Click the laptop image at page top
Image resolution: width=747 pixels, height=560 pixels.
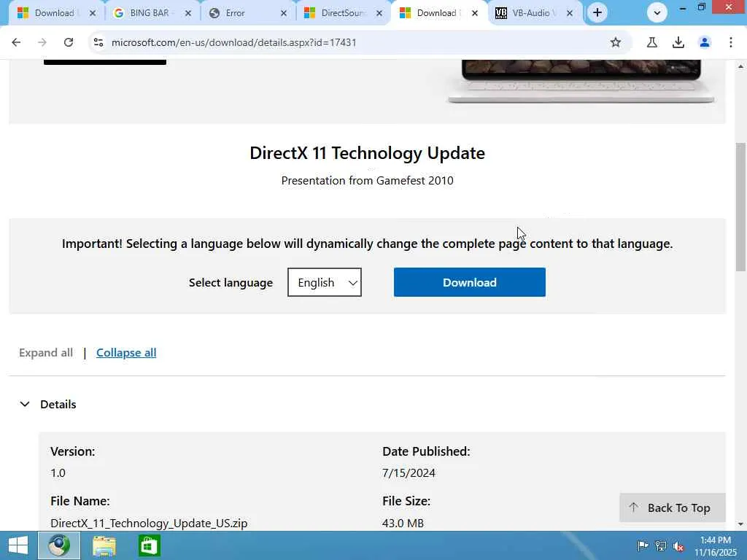[581, 81]
